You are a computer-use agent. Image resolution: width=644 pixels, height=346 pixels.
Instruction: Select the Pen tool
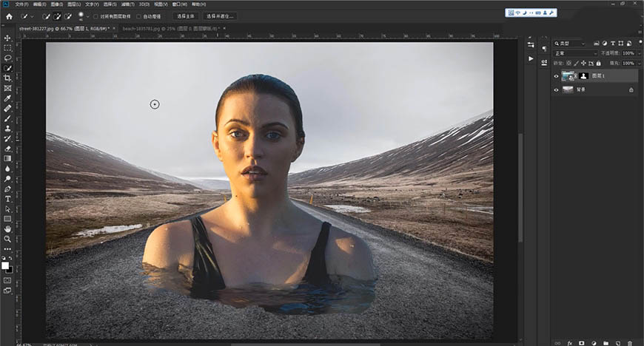tap(7, 189)
